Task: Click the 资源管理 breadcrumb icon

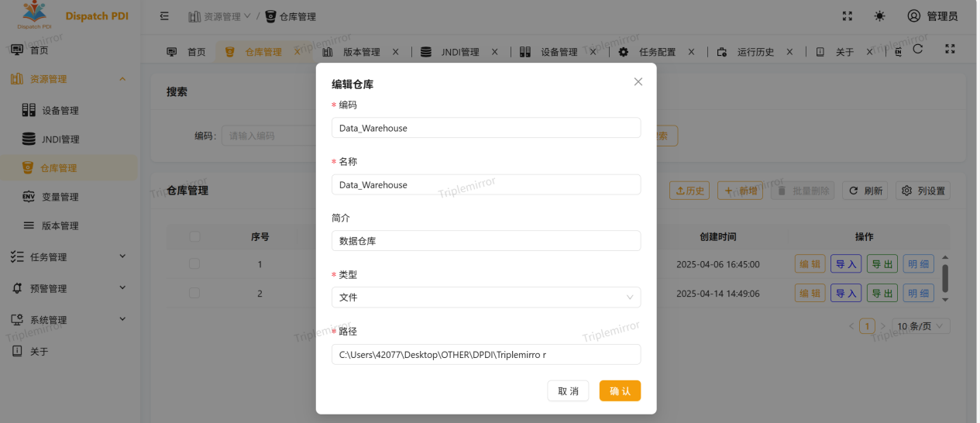Action: coord(194,16)
